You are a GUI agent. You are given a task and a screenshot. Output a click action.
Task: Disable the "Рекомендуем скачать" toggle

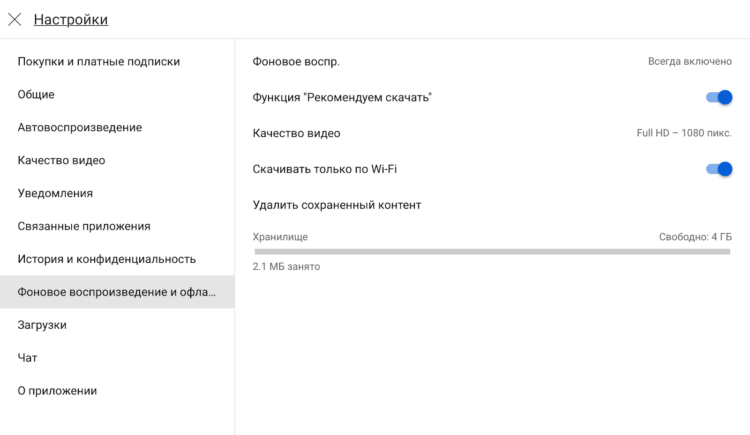coord(719,97)
